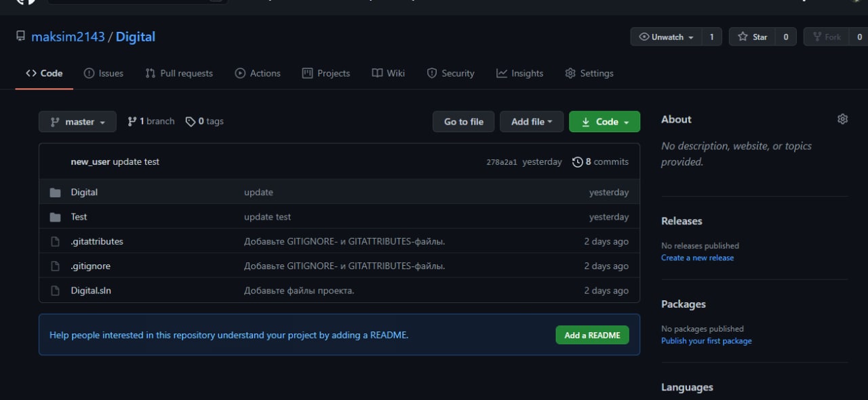Viewport: 868px width, 400px height.
Task: Click the file icon of Digital.sln row
Action: click(56, 290)
